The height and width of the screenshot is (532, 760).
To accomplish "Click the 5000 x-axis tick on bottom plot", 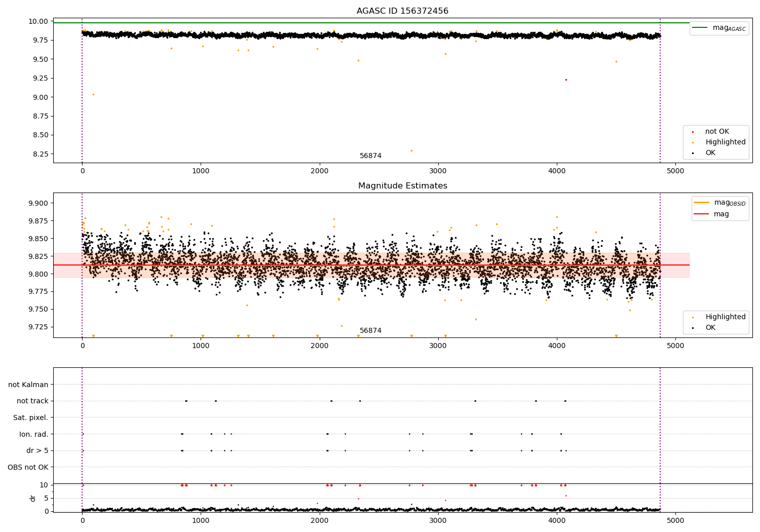I will click(675, 520).
